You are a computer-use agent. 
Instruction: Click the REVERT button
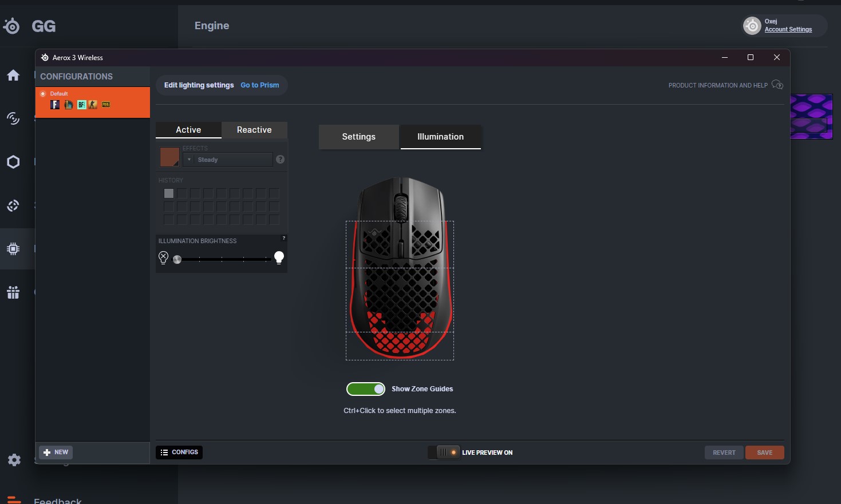click(x=724, y=453)
